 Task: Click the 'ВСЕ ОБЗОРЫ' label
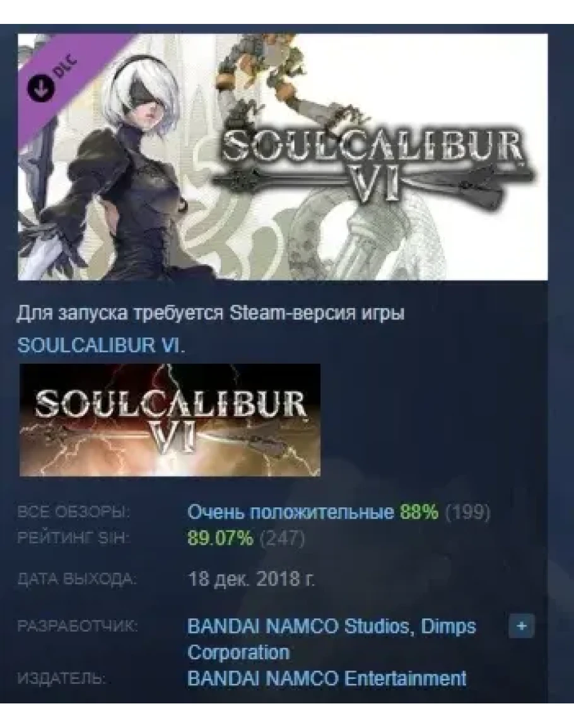[x=73, y=512]
